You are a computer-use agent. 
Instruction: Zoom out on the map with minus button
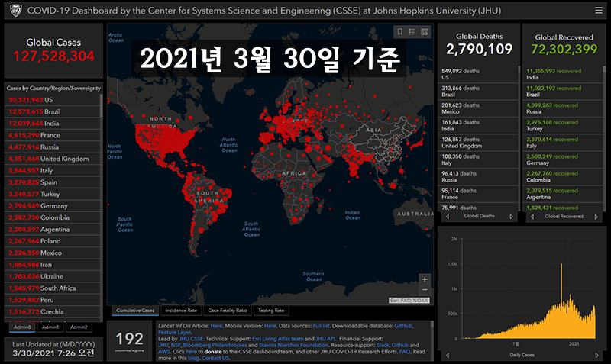[x=425, y=290]
